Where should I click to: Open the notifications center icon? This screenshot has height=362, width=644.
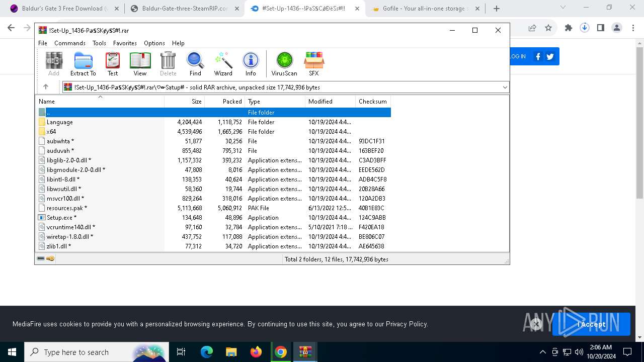pos(627,352)
